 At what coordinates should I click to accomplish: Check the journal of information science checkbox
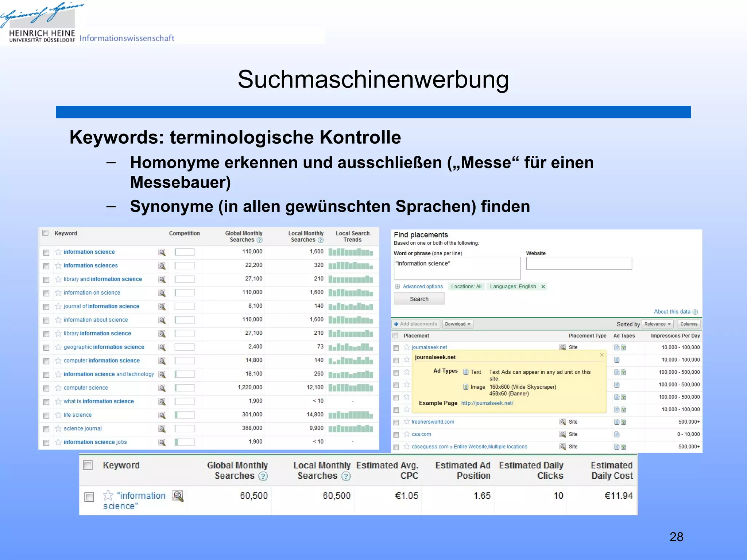point(46,307)
